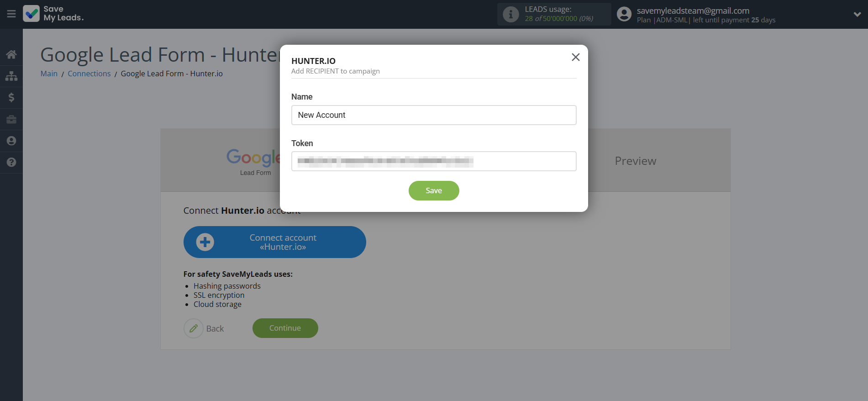Open the hamburger menu
Viewport: 868px width, 401px height.
tap(11, 14)
